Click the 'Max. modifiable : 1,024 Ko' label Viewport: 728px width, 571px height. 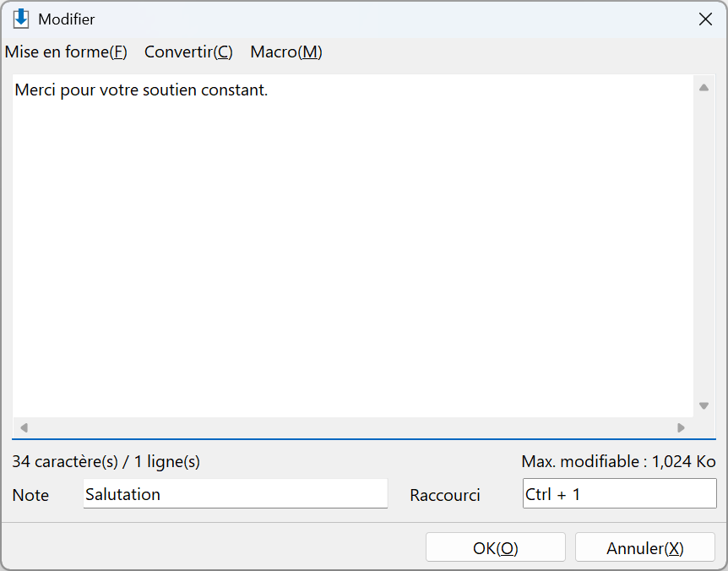(618, 461)
